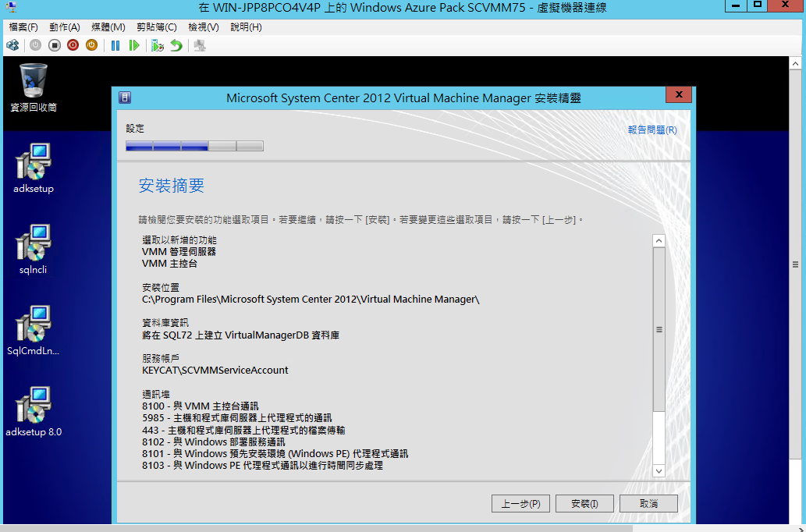806x532 pixels.
Task: Select the sqlncli desktop icon
Action: click(34, 250)
